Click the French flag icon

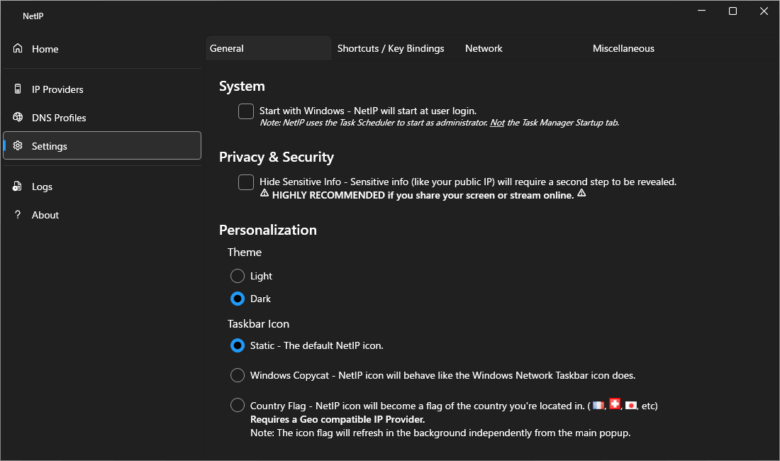pos(598,405)
